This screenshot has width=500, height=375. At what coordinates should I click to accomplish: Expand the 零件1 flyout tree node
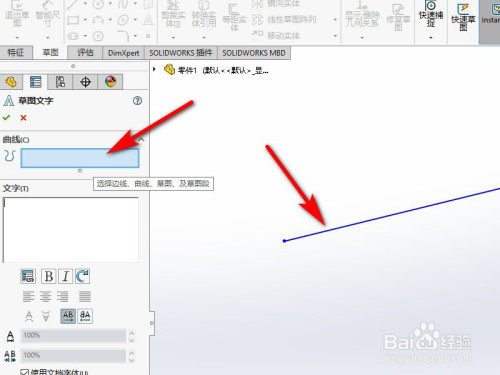tap(154, 69)
